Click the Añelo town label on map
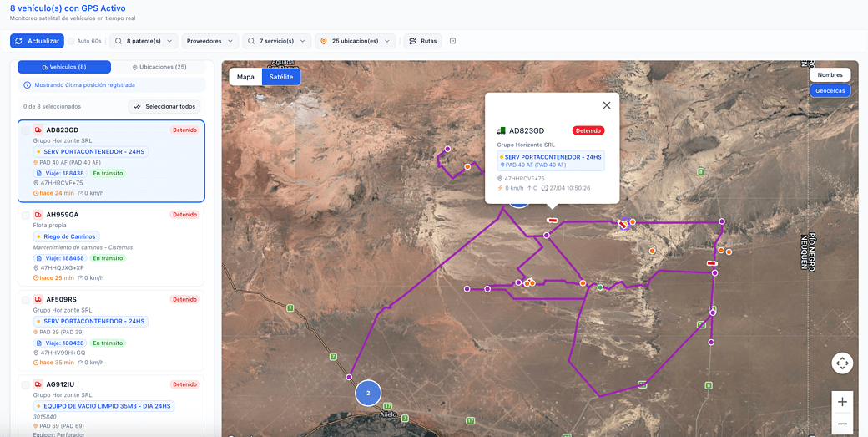Screen dimensions: 868x437 (x=387, y=414)
